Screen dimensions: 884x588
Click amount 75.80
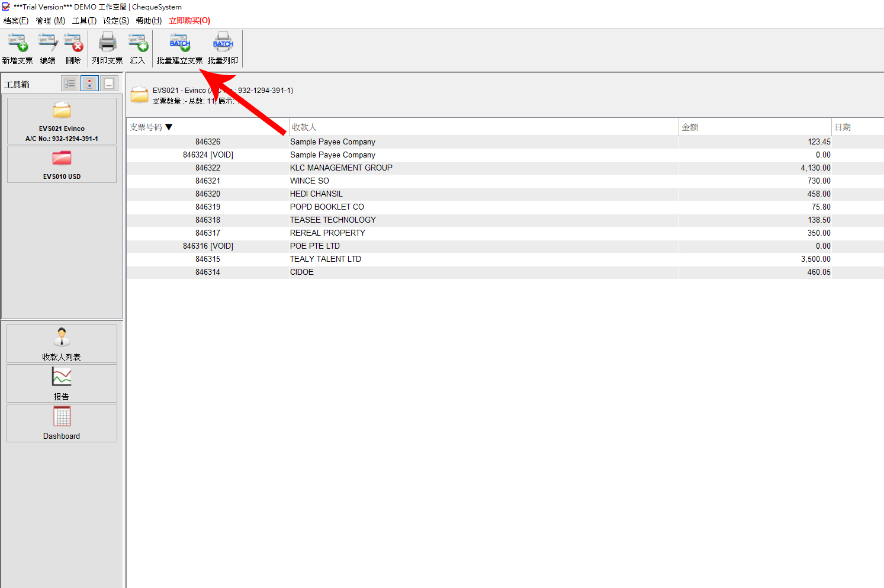(x=821, y=207)
